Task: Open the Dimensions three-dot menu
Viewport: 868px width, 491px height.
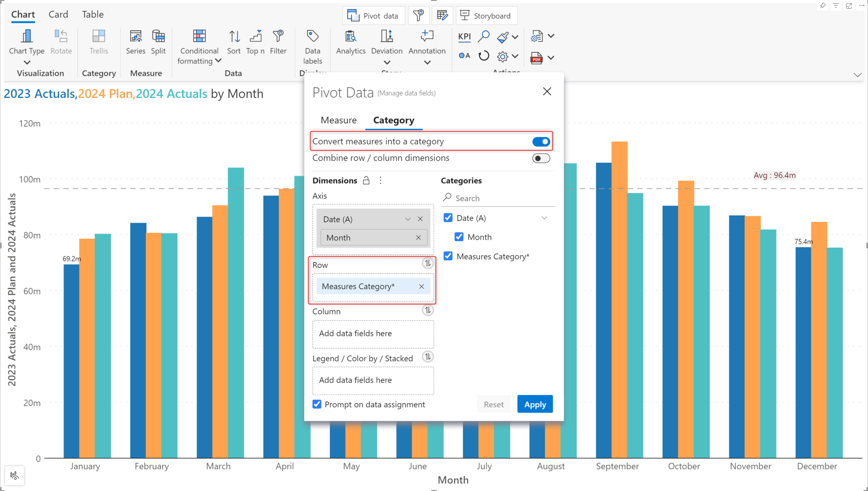Action: (381, 180)
